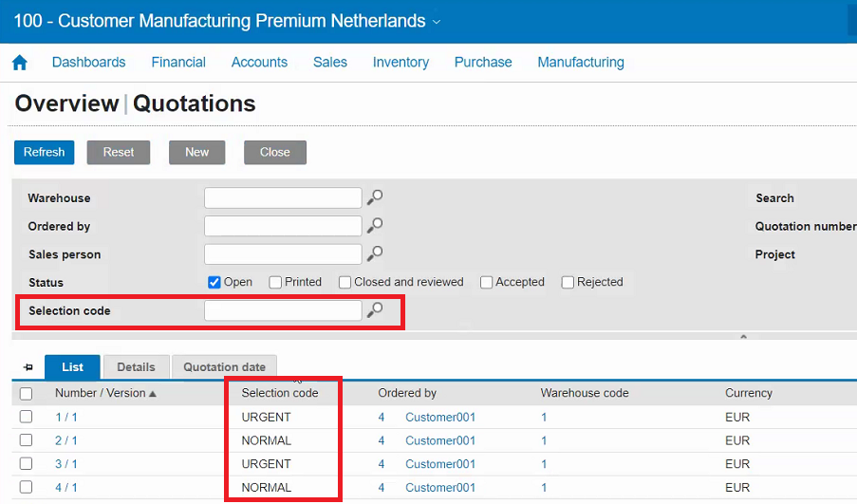Viewport: 857px width, 504px height.
Task: Open quotation link 3 / 1
Action: point(66,464)
